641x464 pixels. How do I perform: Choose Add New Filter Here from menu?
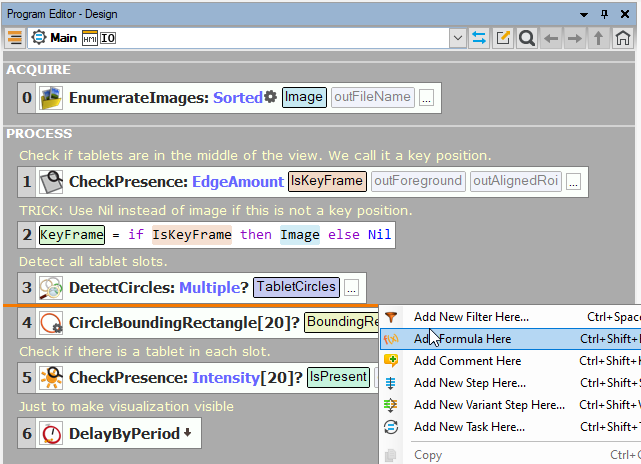471,317
